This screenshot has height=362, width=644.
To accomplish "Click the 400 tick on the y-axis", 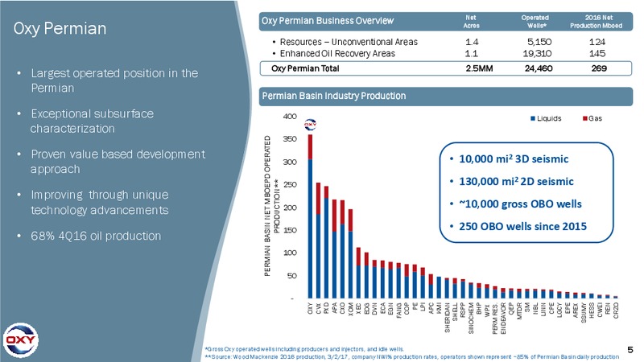I will (x=290, y=117).
